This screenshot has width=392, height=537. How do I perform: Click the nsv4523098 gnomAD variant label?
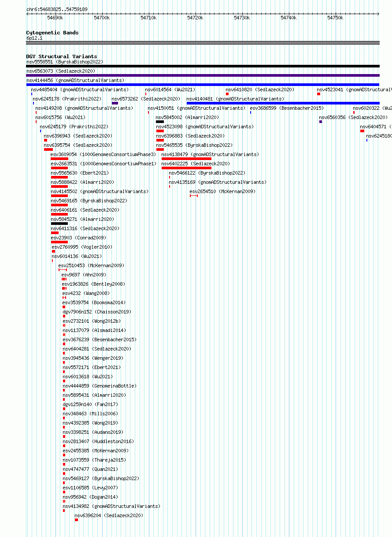205,127
